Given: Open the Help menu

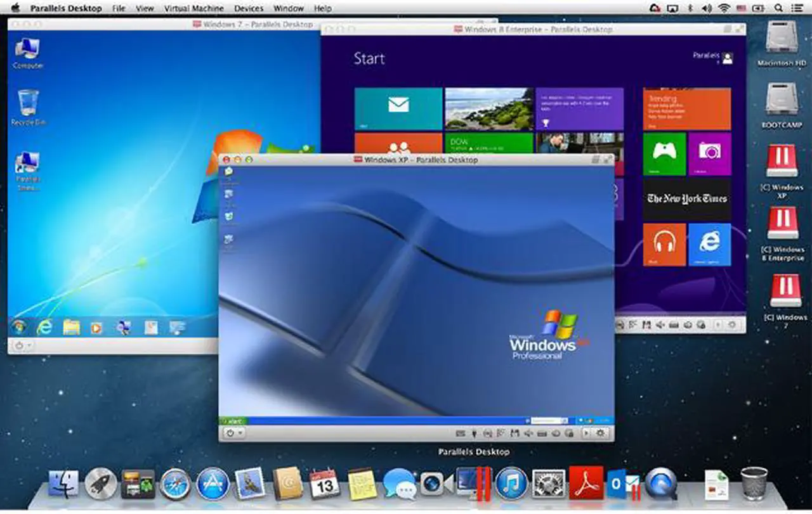Looking at the screenshot, I should click(x=323, y=8).
